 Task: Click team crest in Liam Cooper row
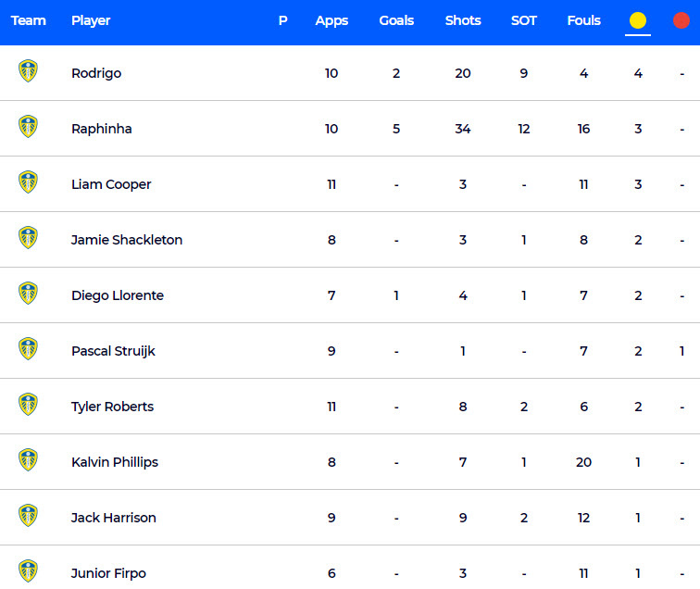[x=28, y=182]
